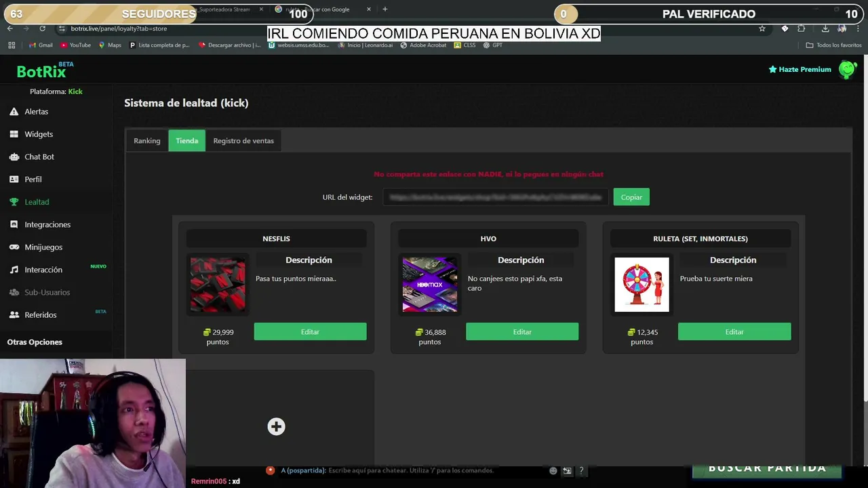Screen dimensions: 868x488
Task: Open the browser apps grid icon
Action: tap(12, 45)
